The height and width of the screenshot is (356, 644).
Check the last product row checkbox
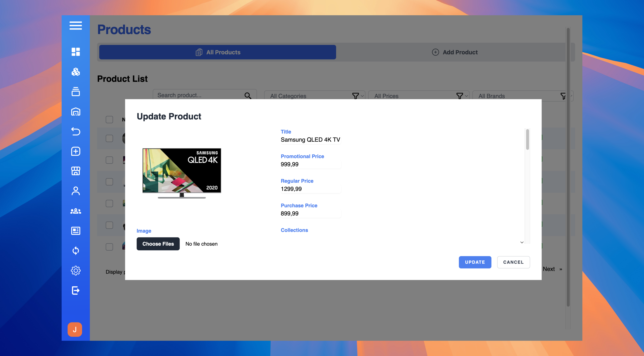pyautogui.click(x=109, y=247)
